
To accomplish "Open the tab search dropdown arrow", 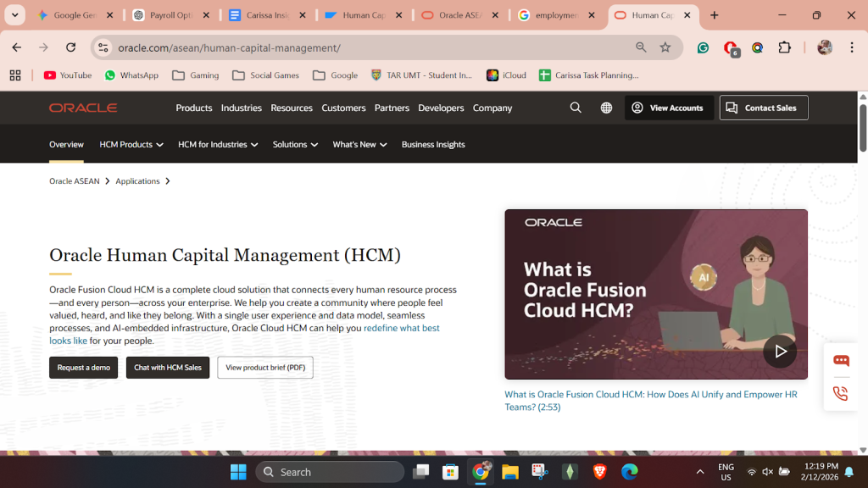I will [x=15, y=15].
